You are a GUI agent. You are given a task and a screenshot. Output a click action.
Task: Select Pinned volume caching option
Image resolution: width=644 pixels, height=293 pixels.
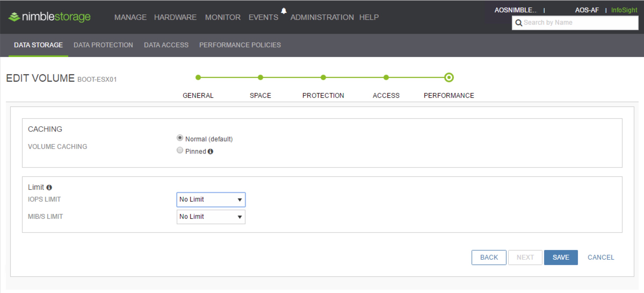click(x=180, y=151)
